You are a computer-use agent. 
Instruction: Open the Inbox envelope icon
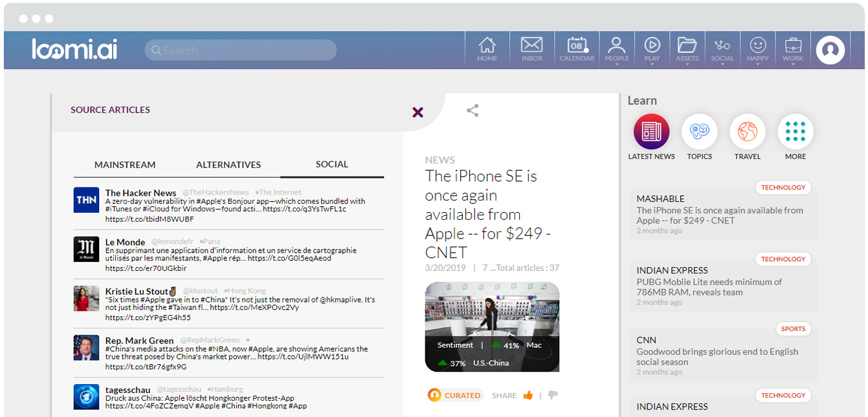tap(531, 49)
